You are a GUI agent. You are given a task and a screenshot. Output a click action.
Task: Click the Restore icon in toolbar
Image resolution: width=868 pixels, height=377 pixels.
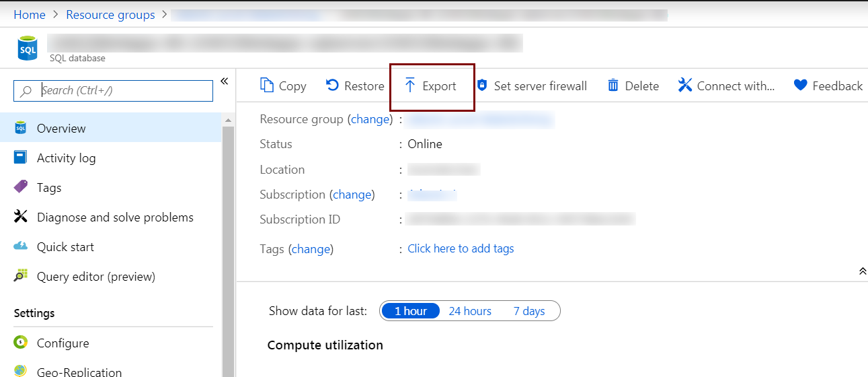tap(333, 85)
